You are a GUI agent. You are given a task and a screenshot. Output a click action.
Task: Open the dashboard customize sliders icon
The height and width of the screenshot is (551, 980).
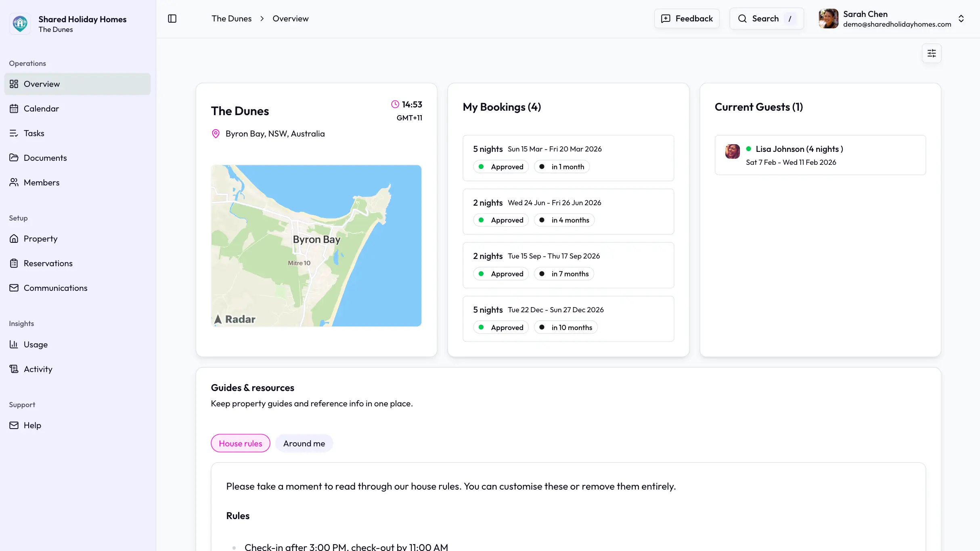point(932,53)
